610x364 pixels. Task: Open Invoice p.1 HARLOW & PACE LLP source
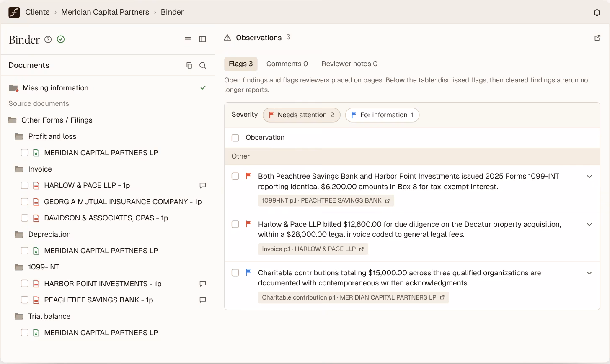click(313, 249)
